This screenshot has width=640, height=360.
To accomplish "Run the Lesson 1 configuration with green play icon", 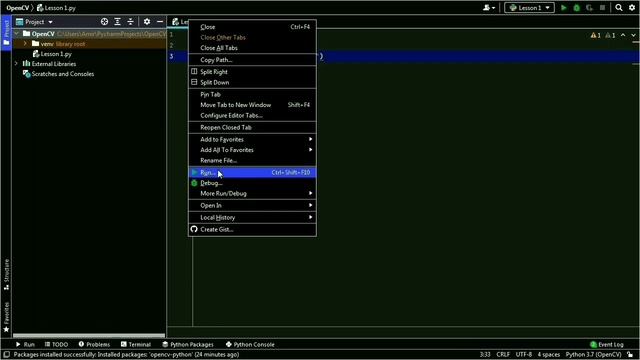I will 564,8.
